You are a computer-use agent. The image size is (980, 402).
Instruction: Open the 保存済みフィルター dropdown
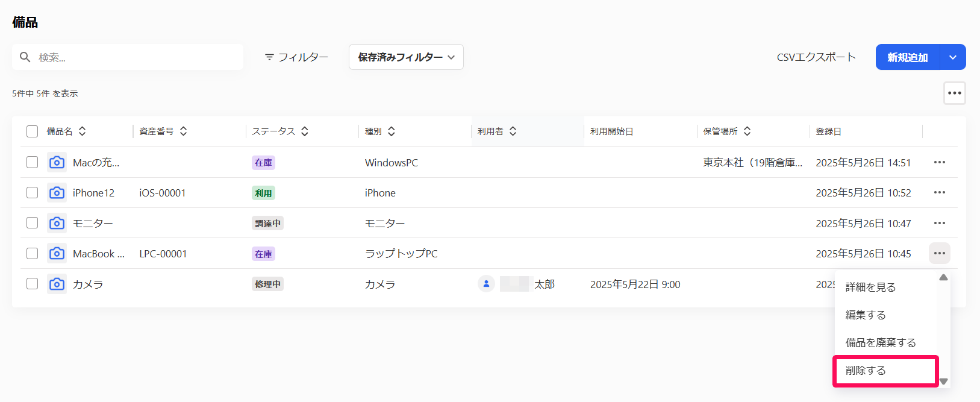pyautogui.click(x=406, y=57)
